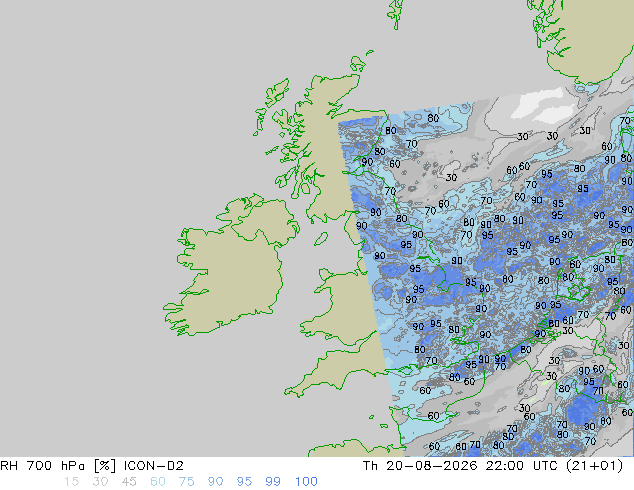Select the legend value 15
The height and width of the screenshot is (490, 634).
(x=71, y=482)
